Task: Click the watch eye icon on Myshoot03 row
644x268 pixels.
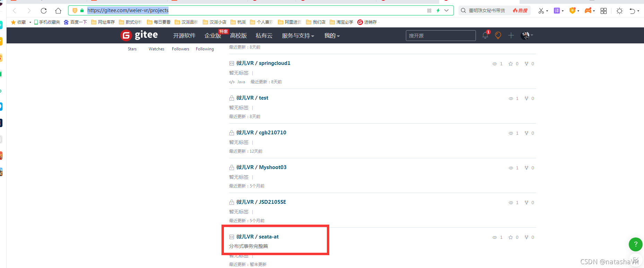Action: (x=511, y=168)
